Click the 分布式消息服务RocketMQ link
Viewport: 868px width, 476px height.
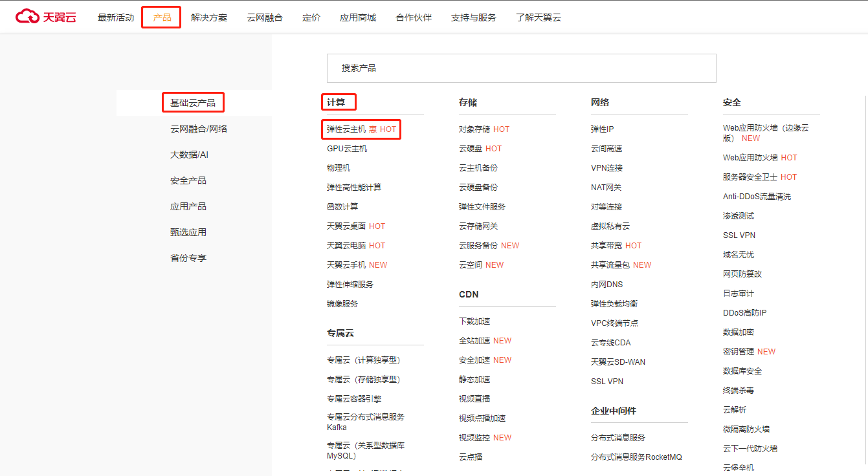tap(636, 457)
